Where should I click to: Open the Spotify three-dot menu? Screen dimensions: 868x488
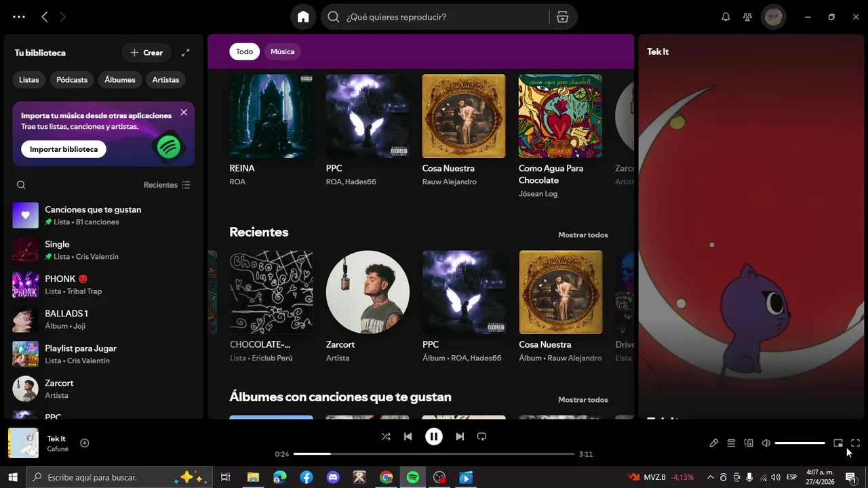(x=19, y=17)
